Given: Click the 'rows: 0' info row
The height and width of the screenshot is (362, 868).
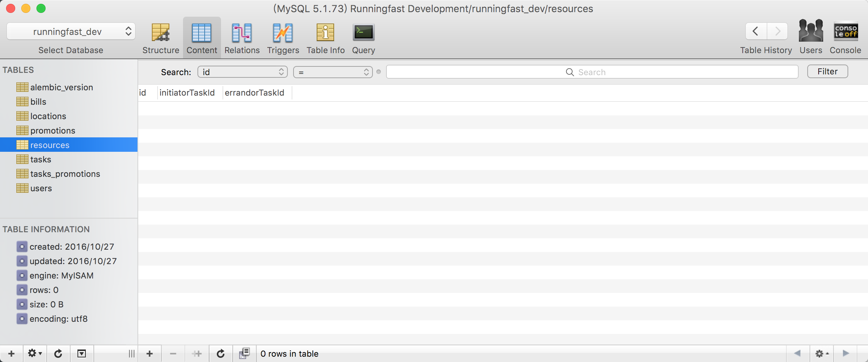Looking at the screenshot, I should tap(38, 290).
